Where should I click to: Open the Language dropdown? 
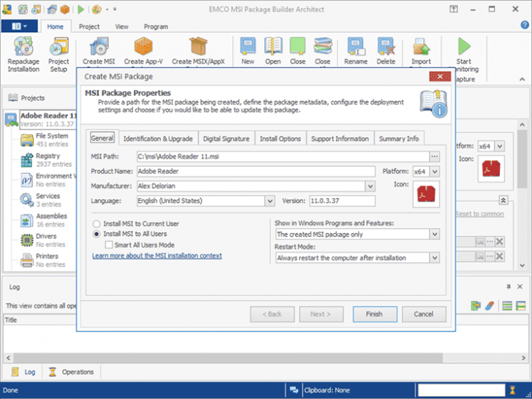coord(270,201)
